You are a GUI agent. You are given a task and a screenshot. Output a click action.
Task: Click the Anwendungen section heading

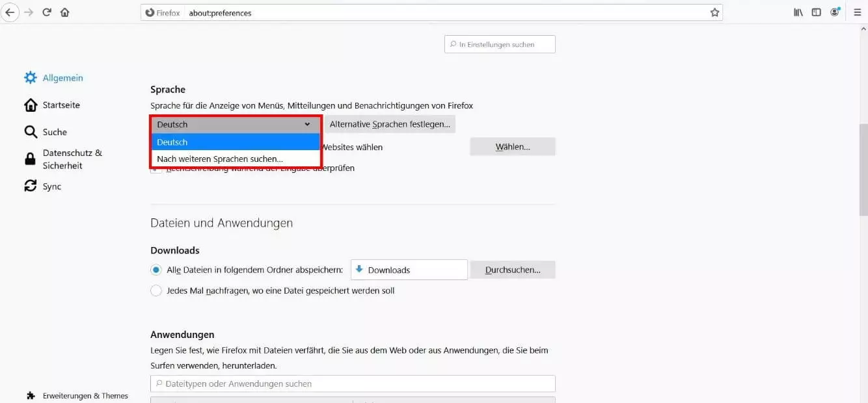(182, 335)
